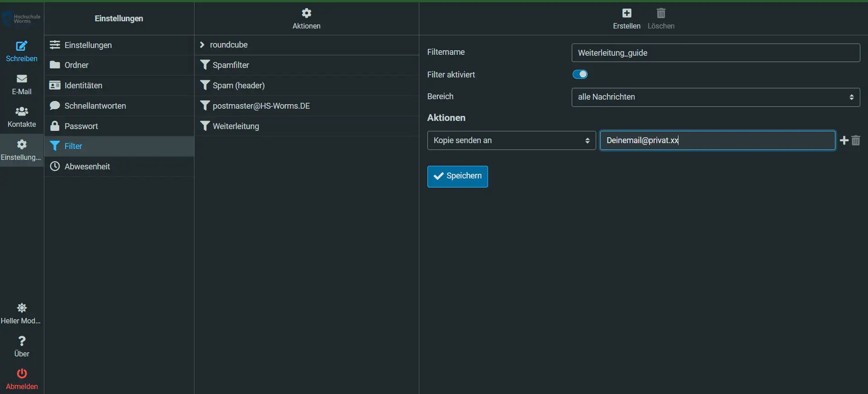This screenshot has height=394, width=868.
Task: Click the Filtername text field
Action: [715, 53]
